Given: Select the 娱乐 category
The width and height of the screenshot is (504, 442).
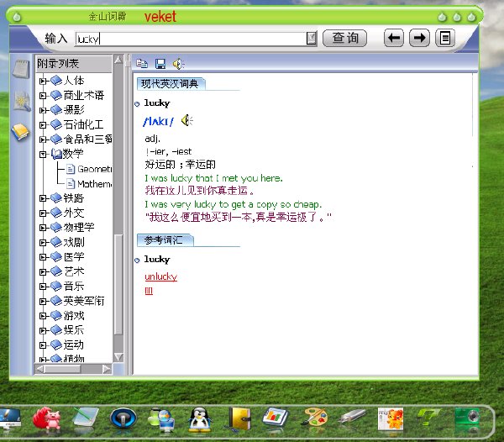Looking at the screenshot, I should (74, 330).
